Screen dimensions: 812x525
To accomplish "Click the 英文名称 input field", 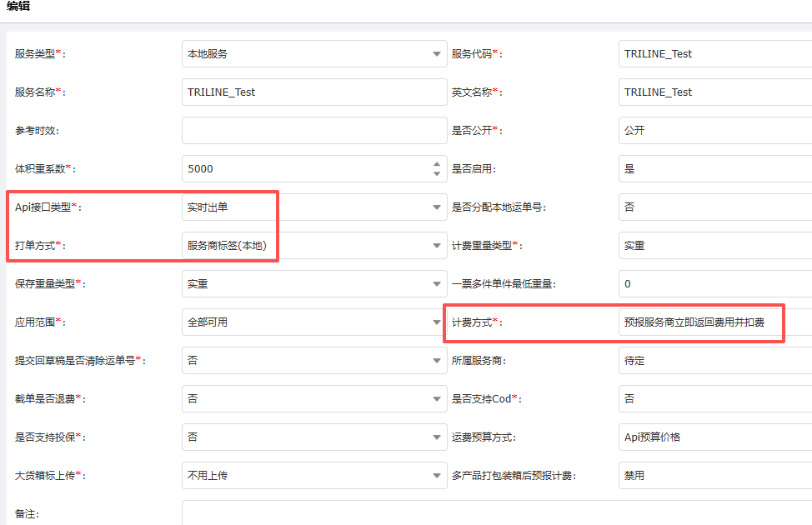I will (x=714, y=92).
